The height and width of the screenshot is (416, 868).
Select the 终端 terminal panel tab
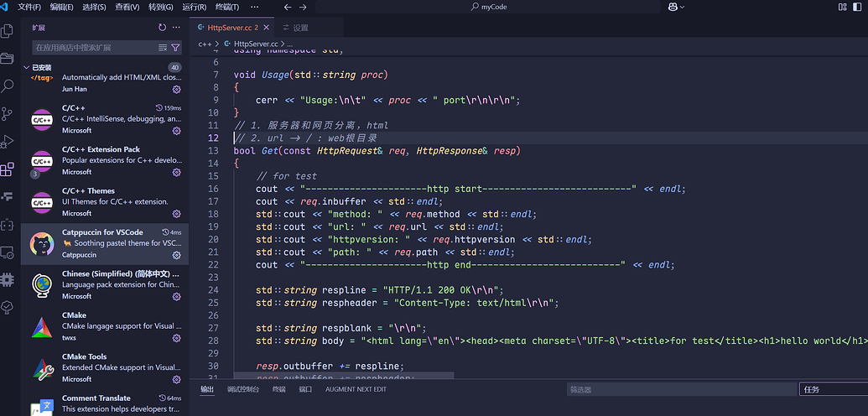[279, 389]
